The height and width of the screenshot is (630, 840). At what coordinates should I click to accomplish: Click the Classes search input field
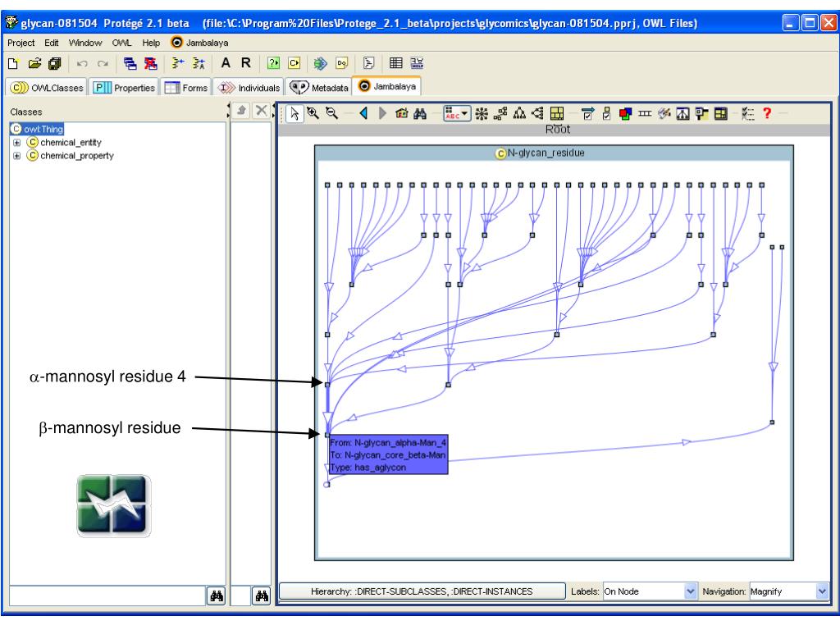107,596
